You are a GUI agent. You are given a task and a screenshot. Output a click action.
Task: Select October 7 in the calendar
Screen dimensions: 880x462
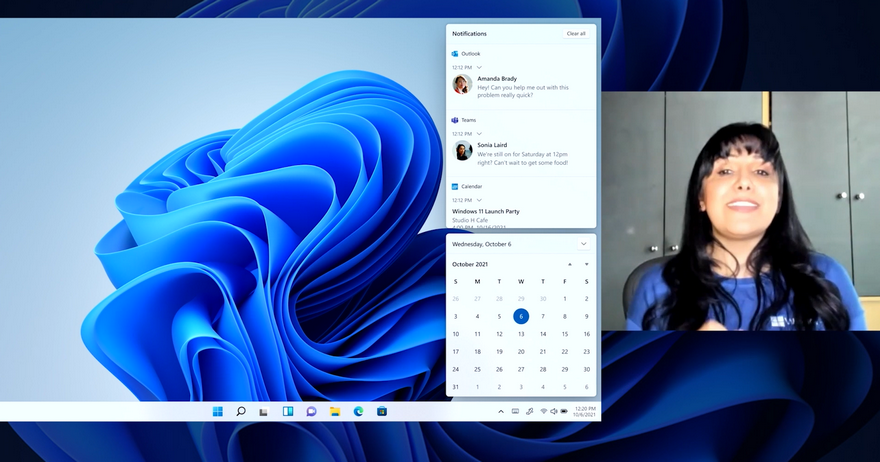pyautogui.click(x=543, y=317)
